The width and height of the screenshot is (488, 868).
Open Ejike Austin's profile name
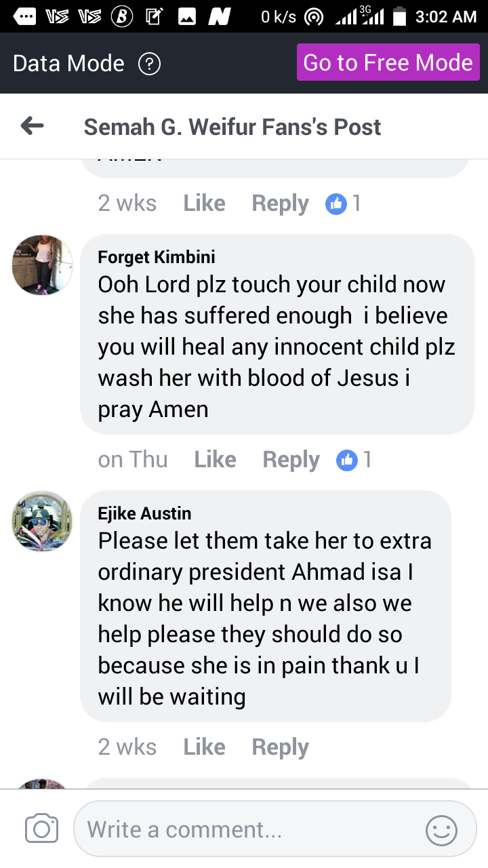144,513
